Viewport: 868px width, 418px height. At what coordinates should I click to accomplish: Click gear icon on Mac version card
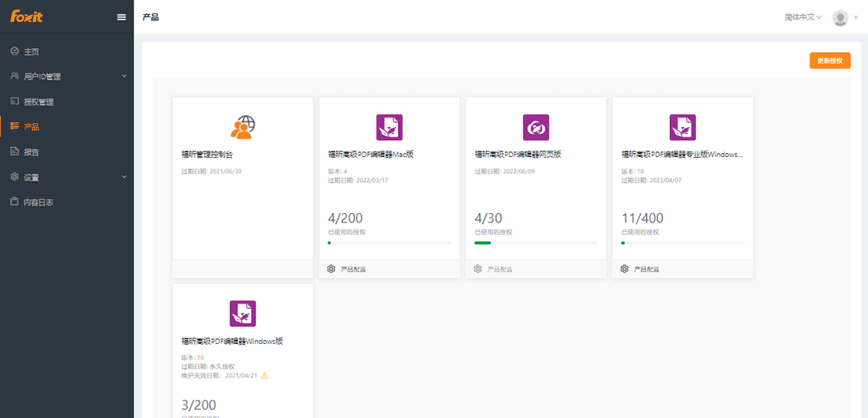(x=331, y=269)
